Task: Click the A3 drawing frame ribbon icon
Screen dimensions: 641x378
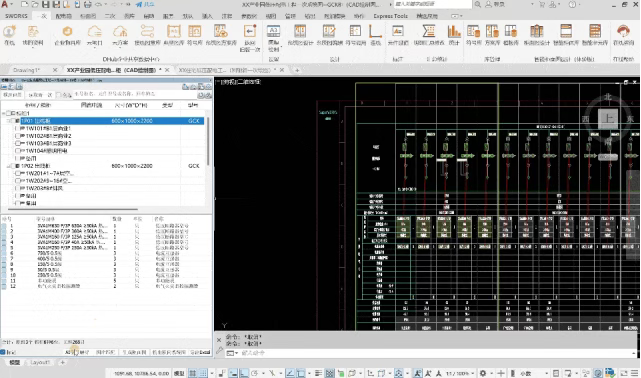Action: 273,31
